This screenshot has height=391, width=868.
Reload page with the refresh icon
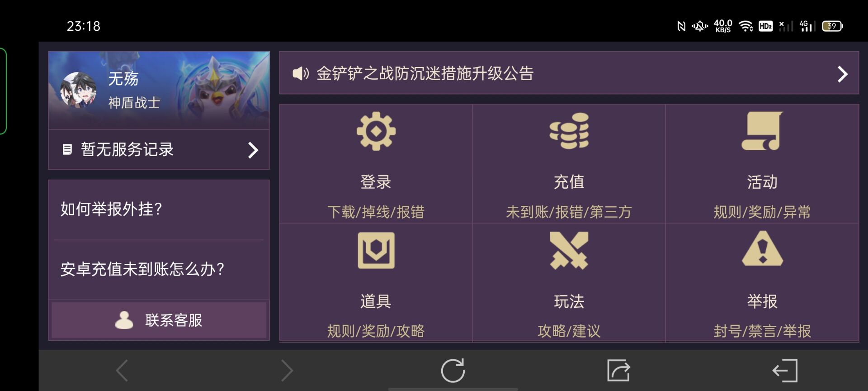click(453, 371)
